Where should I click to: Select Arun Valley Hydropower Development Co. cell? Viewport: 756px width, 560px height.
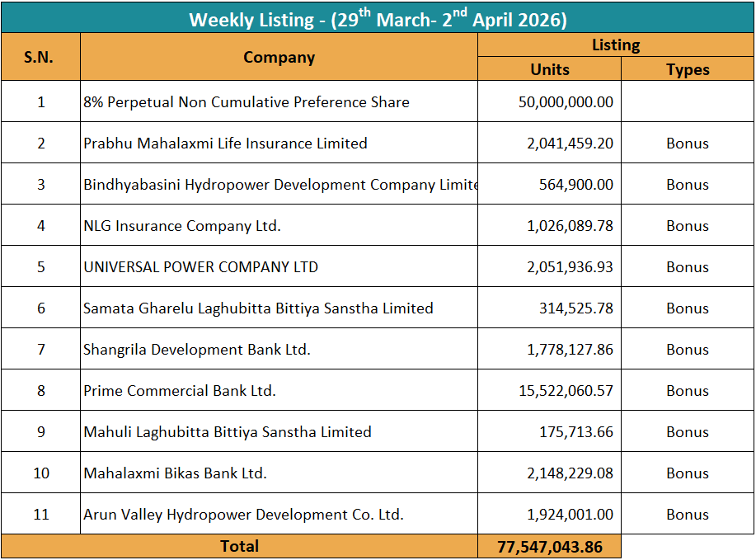[x=243, y=515]
